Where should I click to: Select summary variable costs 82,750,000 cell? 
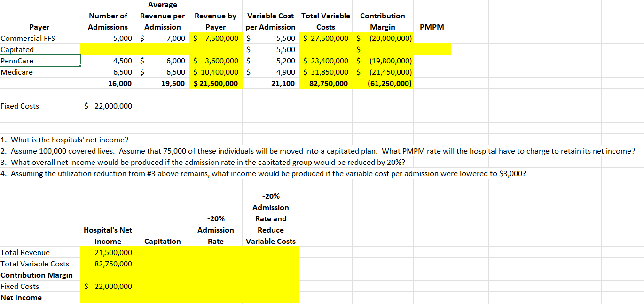point(108,264)
